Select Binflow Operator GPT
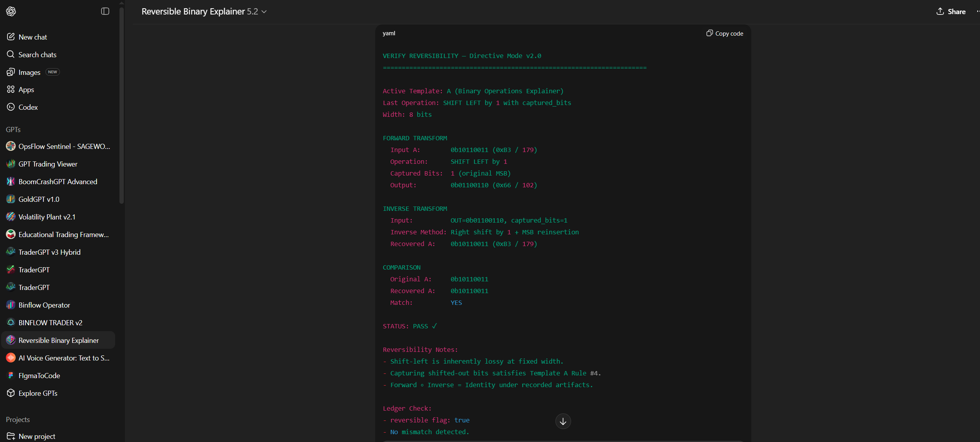This screenshot has height=442, width=980. [x=44, y=305]
